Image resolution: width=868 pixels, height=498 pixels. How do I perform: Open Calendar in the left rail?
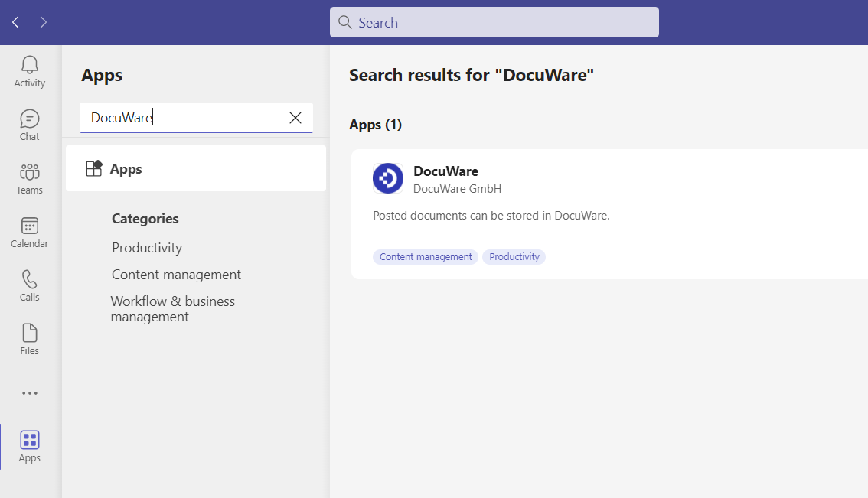click(29, 233)
